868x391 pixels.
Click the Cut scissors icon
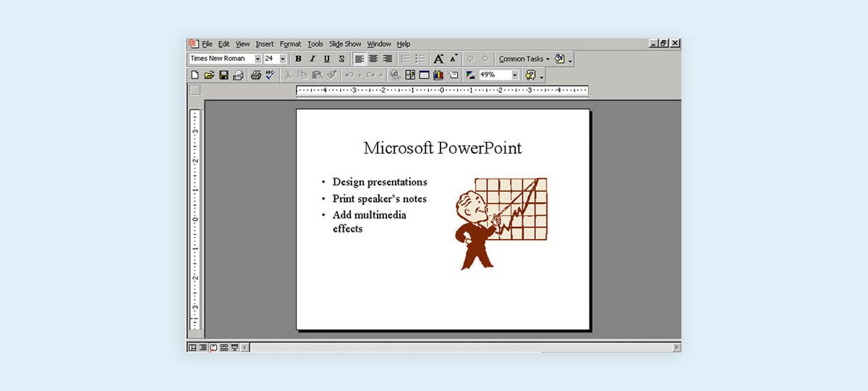click(288, 75)
